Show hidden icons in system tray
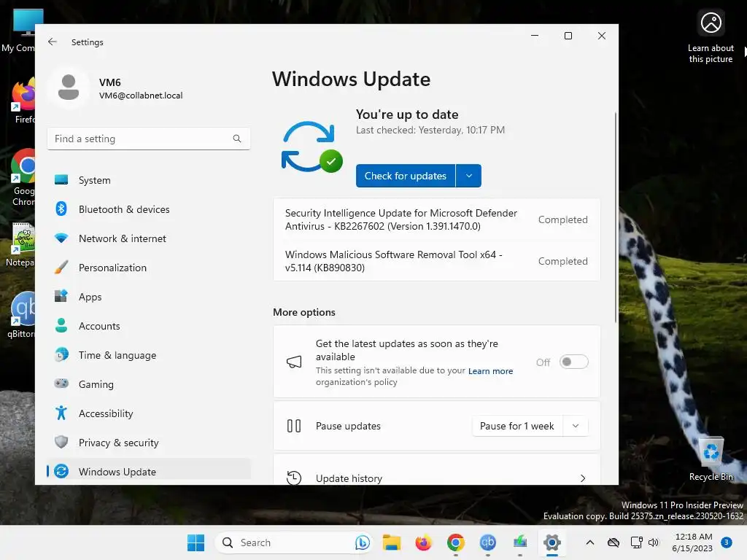Viewport: 747px width, 560px height. click(x=589, y=542)
